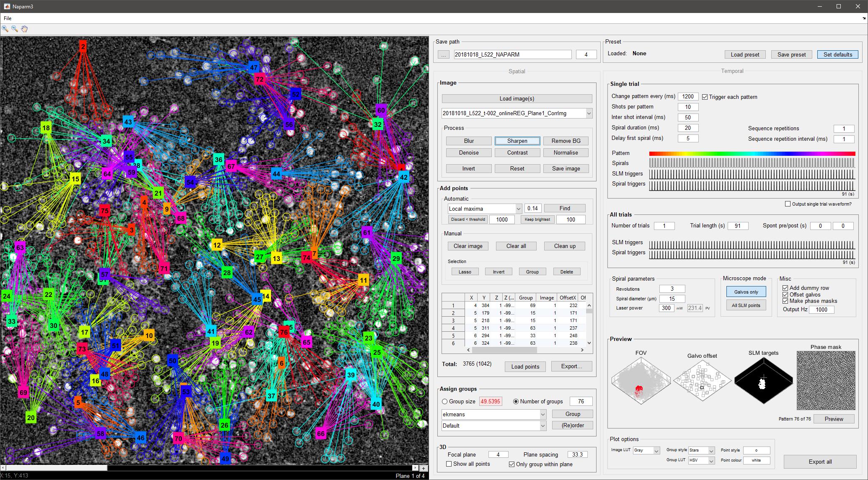The height and width of the screenshot is (480, 868).
Task: Select the Group size radio button
Action: coord(444,401)
